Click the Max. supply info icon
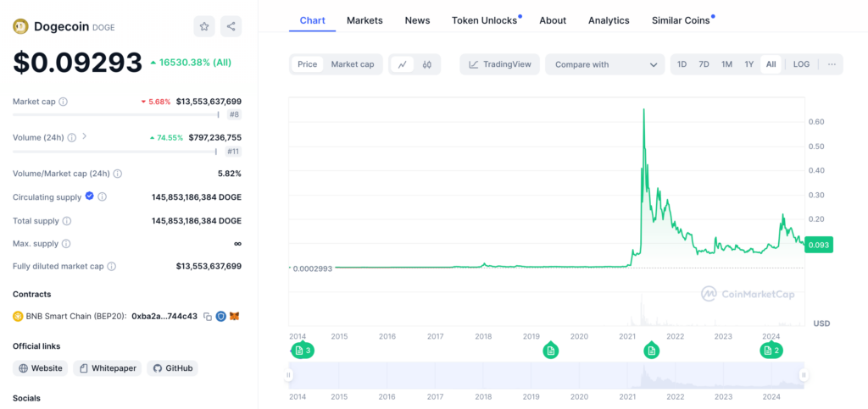Viewport: 868px width, 409px height. tap(66, 244)
